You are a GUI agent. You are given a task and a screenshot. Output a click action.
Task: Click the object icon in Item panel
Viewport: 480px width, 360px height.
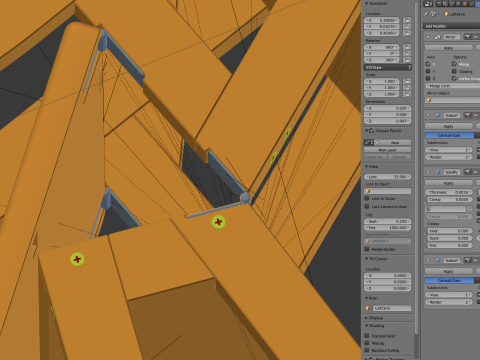point(368,308)
